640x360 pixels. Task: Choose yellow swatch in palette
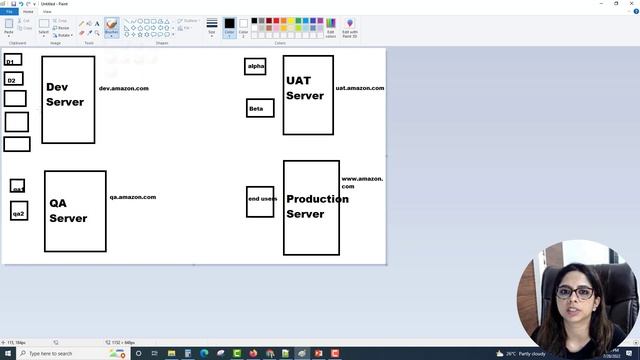click(291, 20)
